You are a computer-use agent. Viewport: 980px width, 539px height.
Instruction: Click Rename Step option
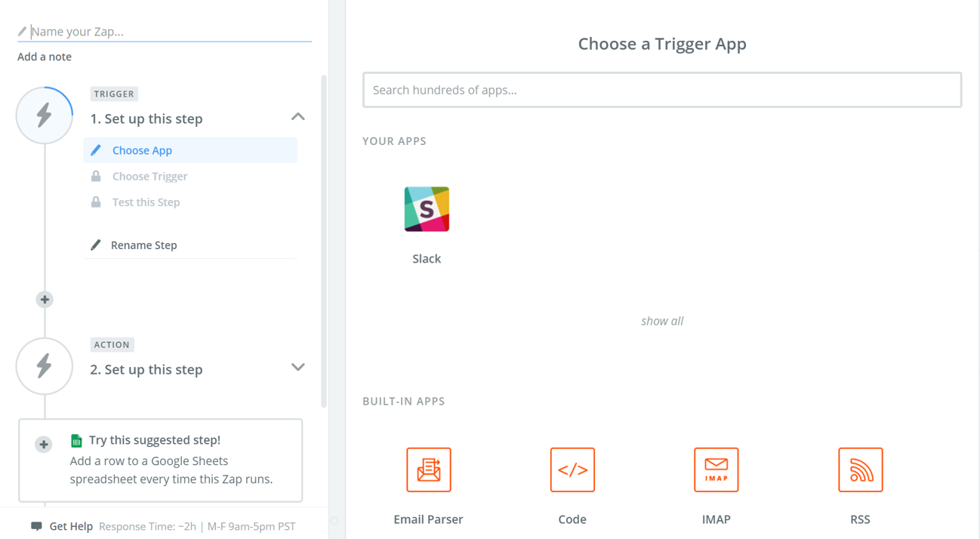point(143,245)
